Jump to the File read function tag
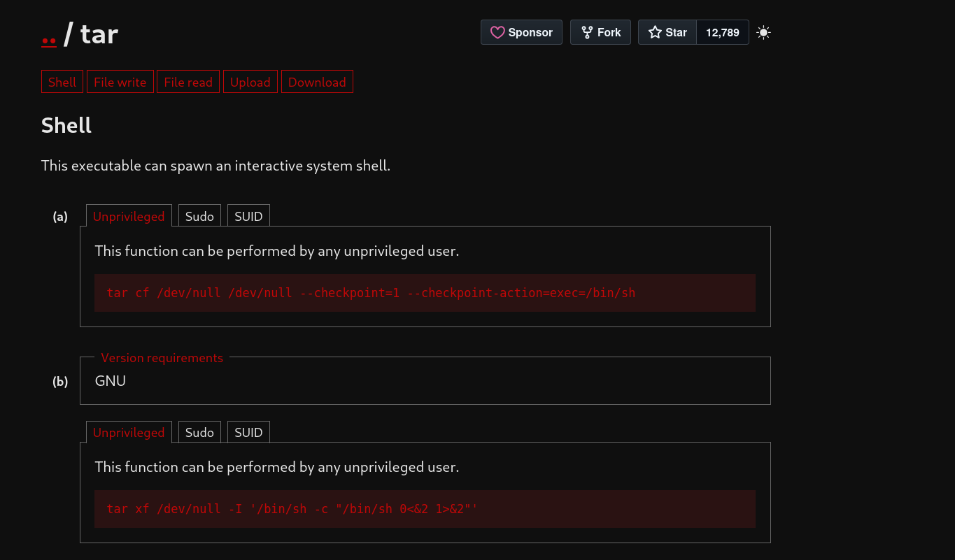 (188, 82)
